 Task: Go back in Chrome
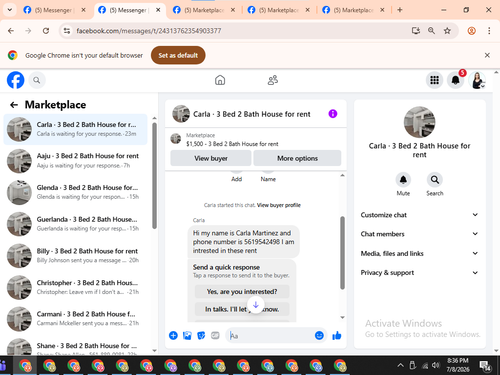pyautogui.click(x=11, y=31)
